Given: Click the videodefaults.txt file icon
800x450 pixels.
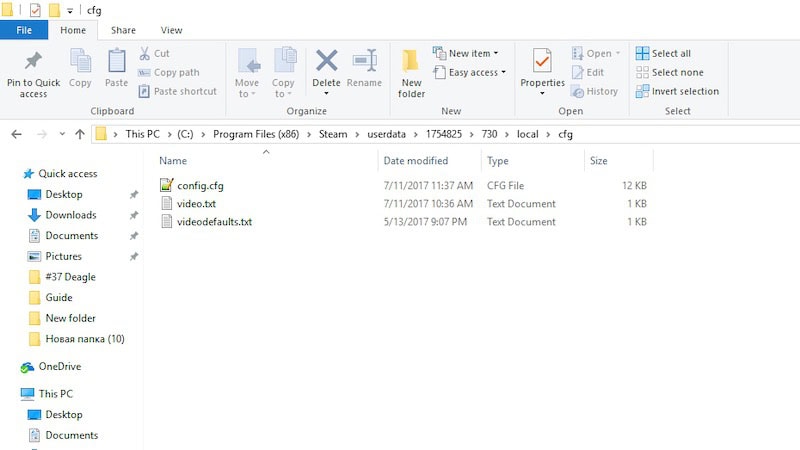Looking at the screenshot, I should tap(166, 221).
